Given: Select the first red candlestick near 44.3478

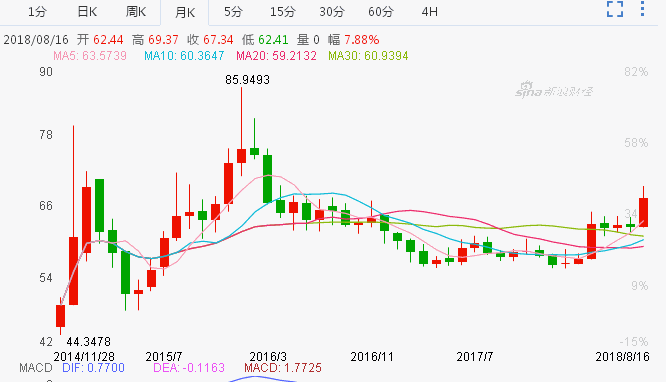Looking at the screenshot, I should click(60, 316).
